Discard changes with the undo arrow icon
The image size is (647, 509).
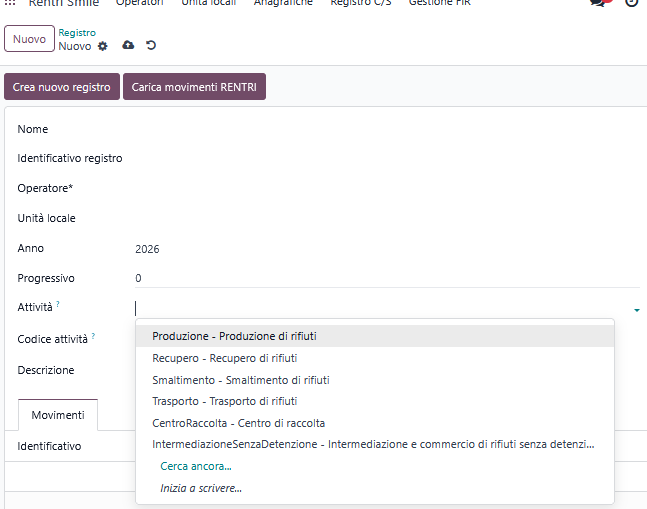(x=151, y=45)
